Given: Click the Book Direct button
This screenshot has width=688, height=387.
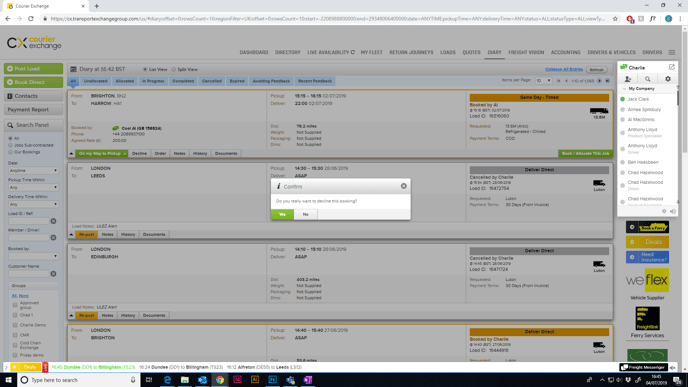Looking at the screenshot, I should 33,82.
